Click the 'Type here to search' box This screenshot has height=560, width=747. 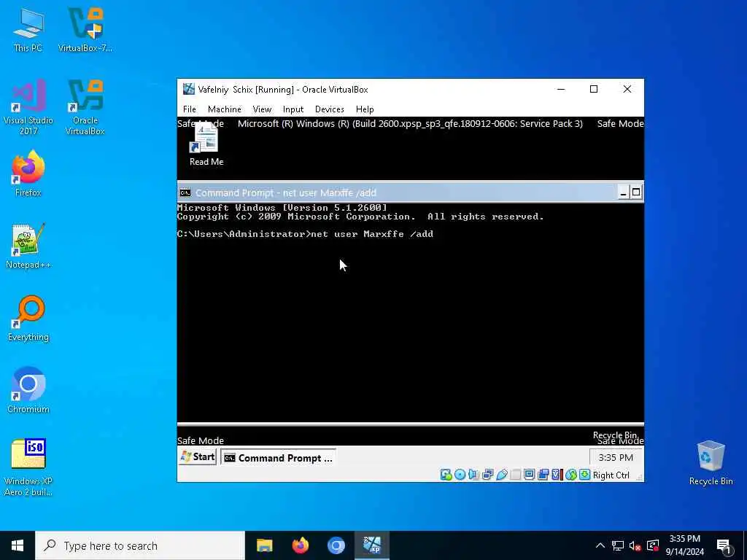[x=140, y=545]
